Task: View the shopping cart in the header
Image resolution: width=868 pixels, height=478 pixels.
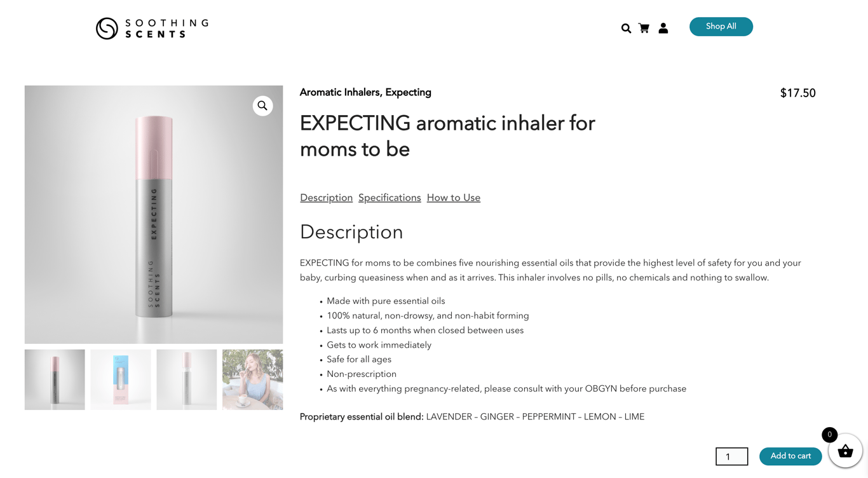Action: point(644,28)
